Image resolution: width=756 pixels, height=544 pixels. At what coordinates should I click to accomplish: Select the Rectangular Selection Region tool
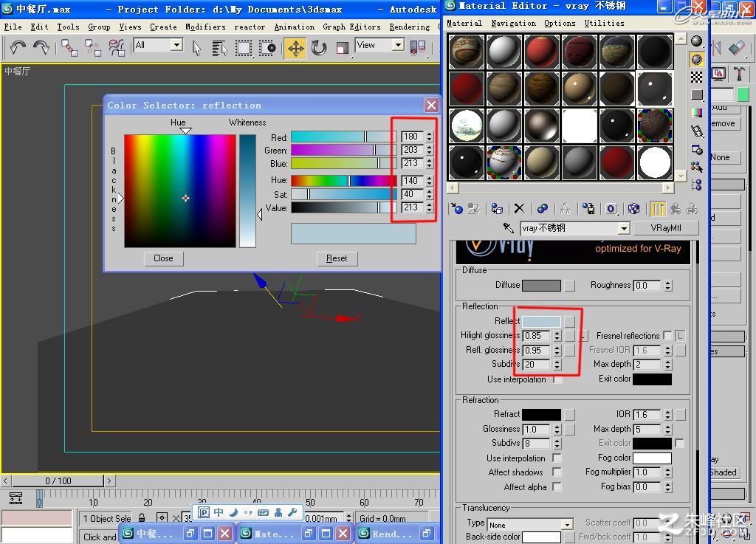pyautogui.click(x=244, y=48)
